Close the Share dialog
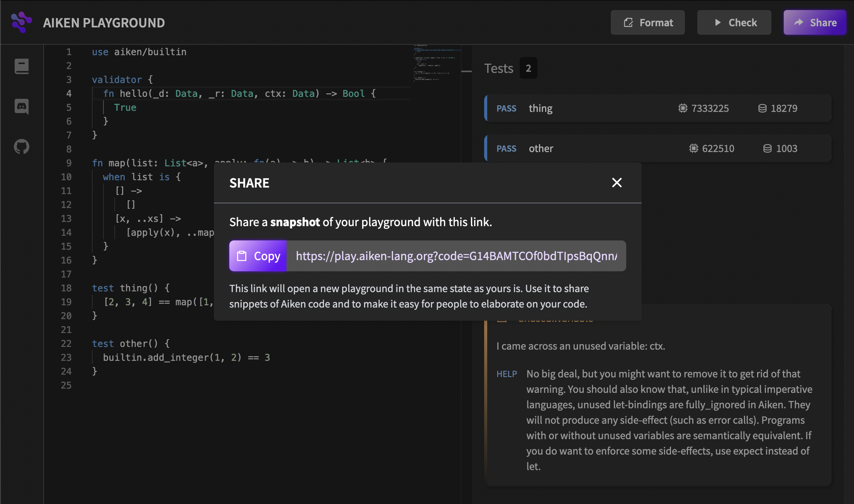The width and height of the screenshot is (854, 504). (x=617, y=183)
